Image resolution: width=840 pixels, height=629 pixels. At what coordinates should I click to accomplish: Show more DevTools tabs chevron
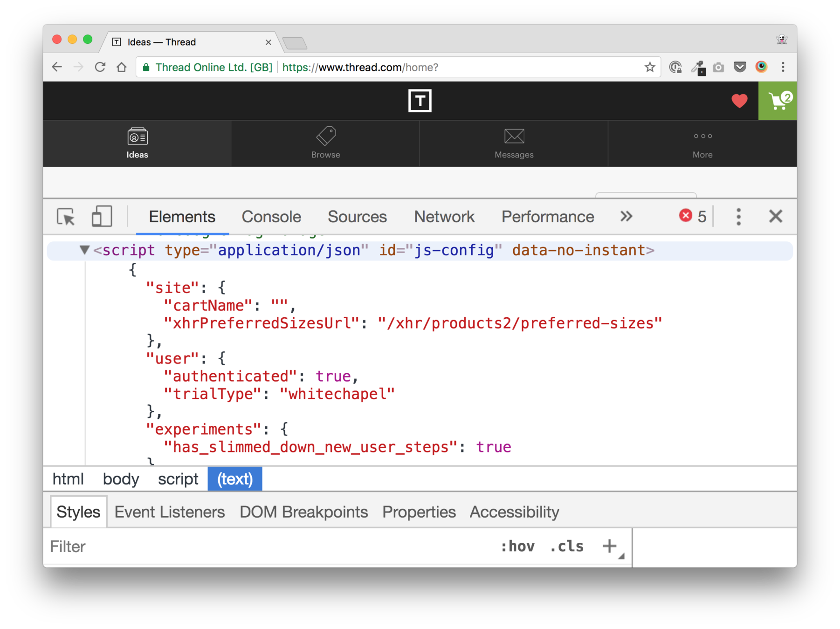(x=626, y=216)
